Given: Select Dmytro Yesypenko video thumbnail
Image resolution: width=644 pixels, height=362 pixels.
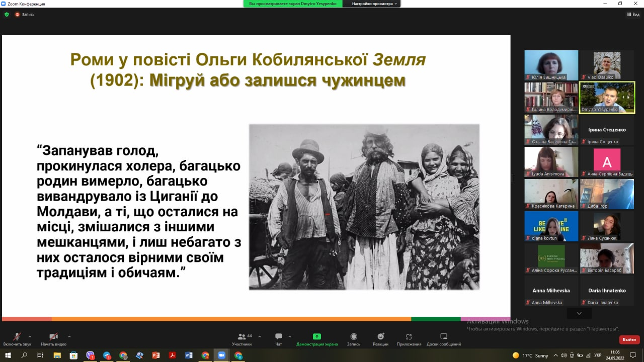Looking at the screenshot, I should coord(607,97).
